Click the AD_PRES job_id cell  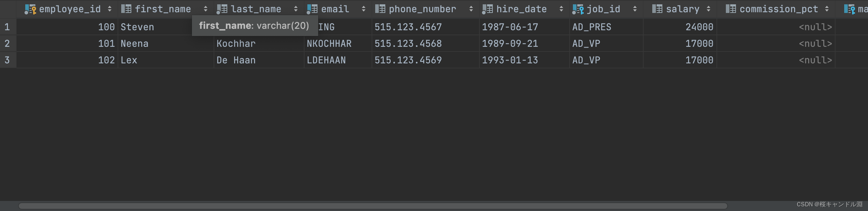point(592,27)
